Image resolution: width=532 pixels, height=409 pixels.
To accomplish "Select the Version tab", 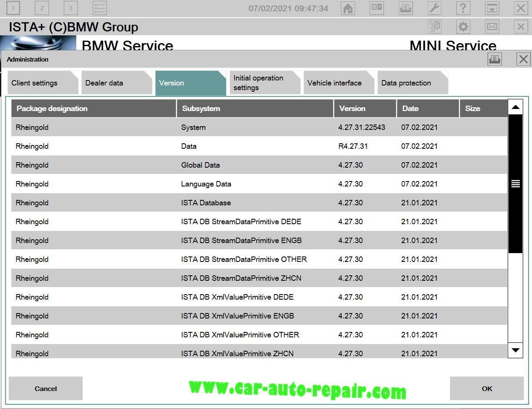I will (x=191, y=83).
